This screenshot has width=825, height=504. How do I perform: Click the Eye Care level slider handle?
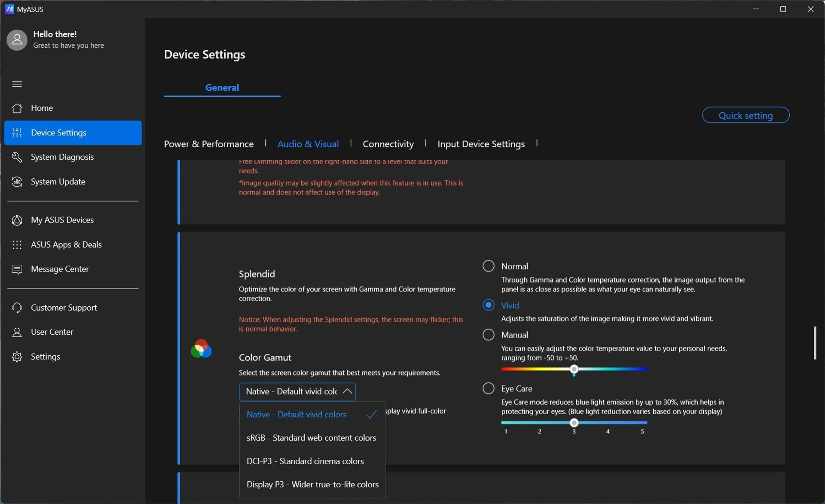tap(574, 423)
